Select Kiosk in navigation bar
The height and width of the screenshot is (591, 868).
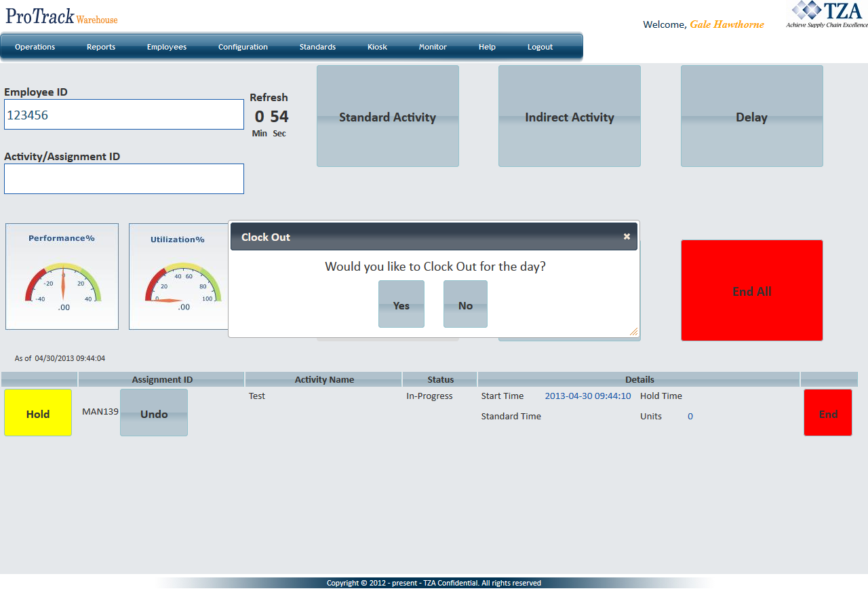[377, 47]
